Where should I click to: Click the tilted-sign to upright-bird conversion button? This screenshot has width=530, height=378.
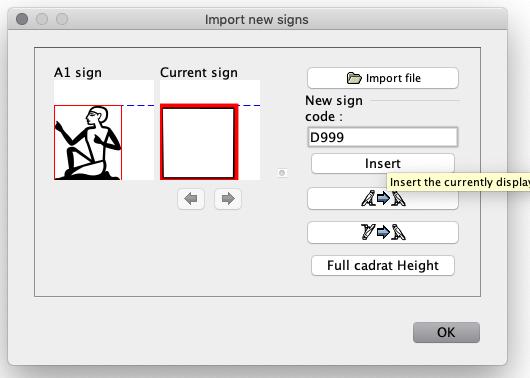(383, 232)
